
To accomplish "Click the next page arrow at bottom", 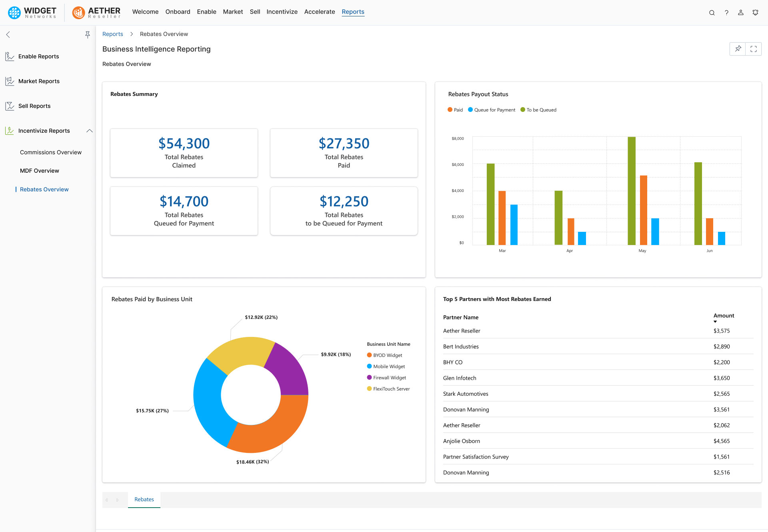I will coord(117,500).
